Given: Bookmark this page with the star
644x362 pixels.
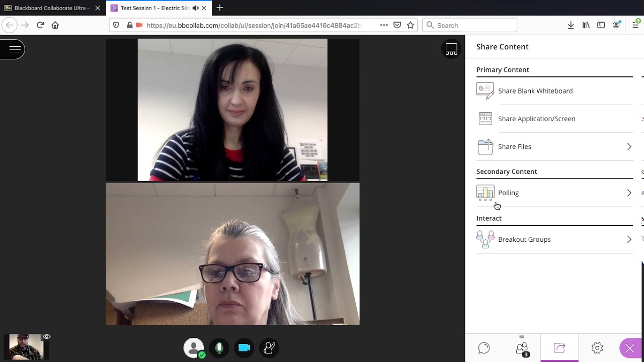Looking at the screenshot, I should point(411,25).
